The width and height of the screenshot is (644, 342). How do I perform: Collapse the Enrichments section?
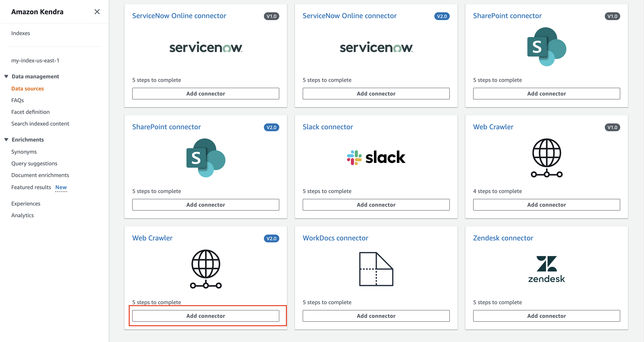click(6, 139)
